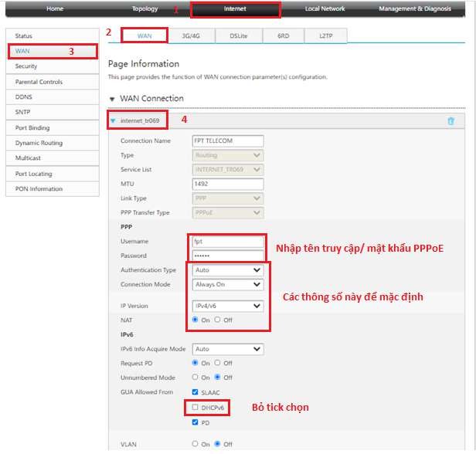Open DDNS in the sidebar
Viewport: 476px width, 454px height.
click(53, 97)
